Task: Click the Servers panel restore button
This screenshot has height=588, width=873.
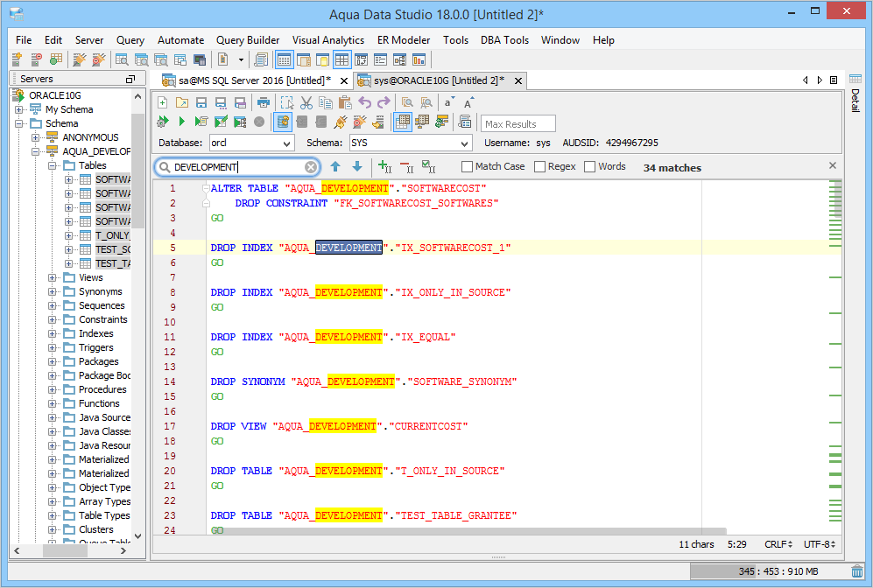Action: tap(130, 79)
